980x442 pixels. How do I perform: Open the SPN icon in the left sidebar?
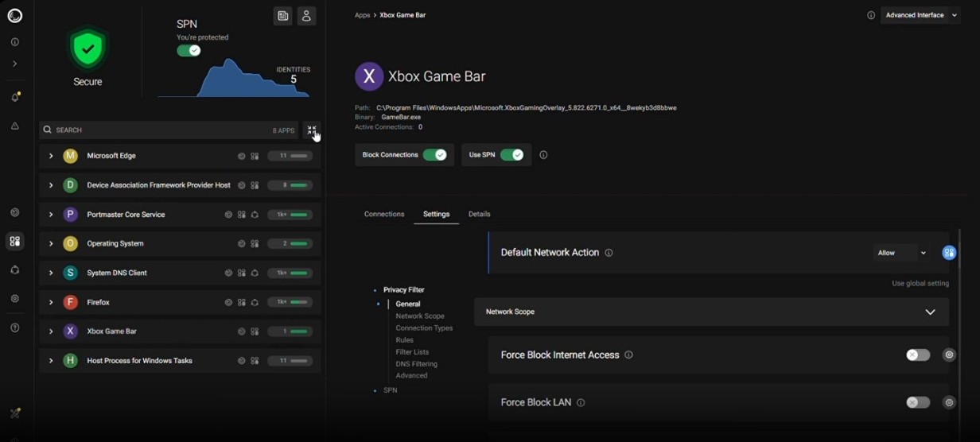point(14,270)
